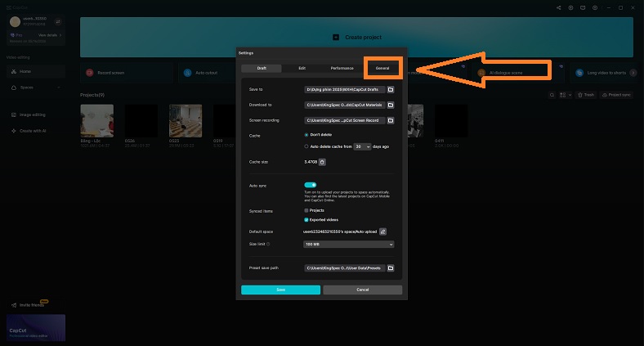Click folder icon beside Screen recording path
The image size is (644, 346).
[391, 121]
